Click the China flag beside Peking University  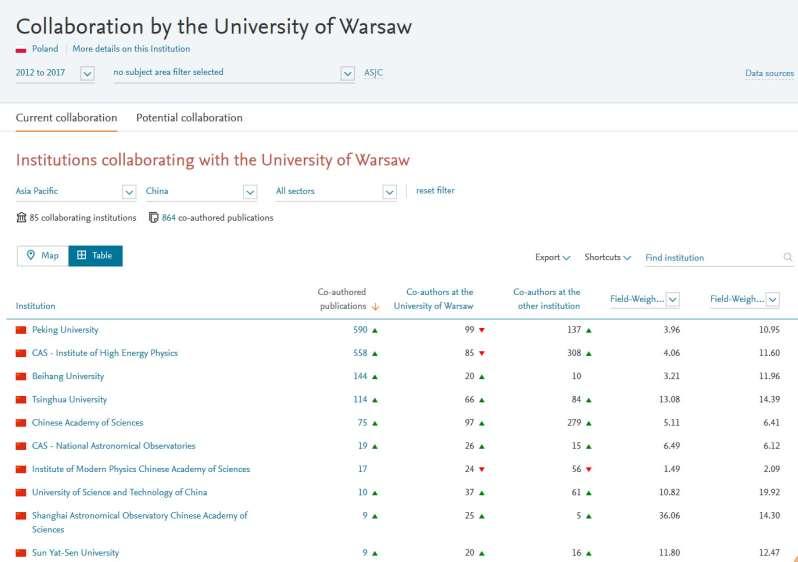tap(21, 330)
